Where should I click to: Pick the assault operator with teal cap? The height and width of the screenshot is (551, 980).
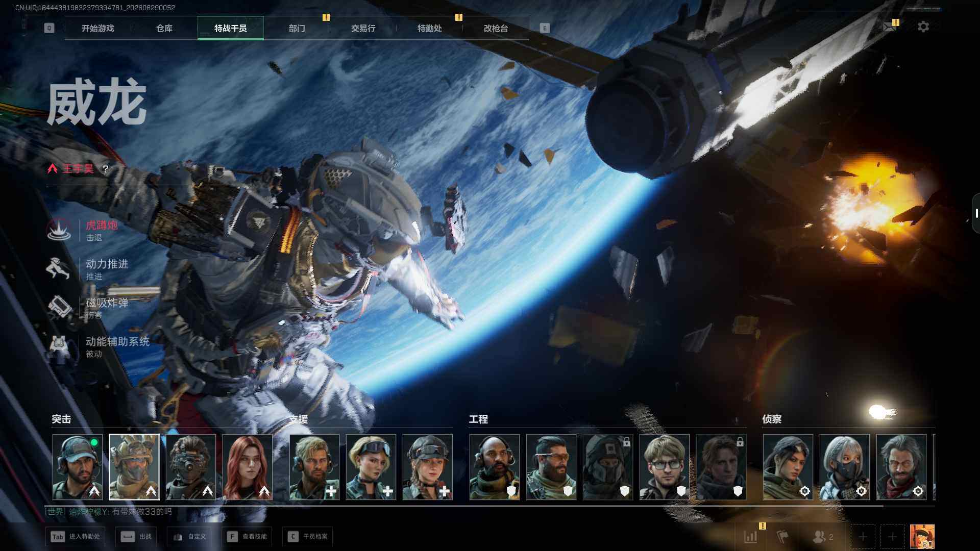pyautogui.click(x=78, y=467)
